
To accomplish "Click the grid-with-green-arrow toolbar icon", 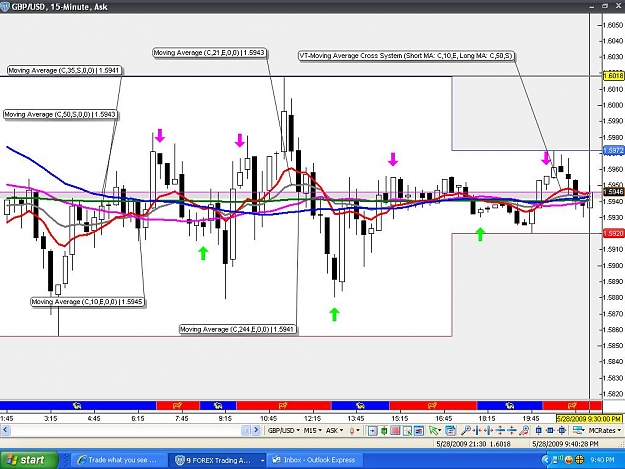I will coord(407,430).
